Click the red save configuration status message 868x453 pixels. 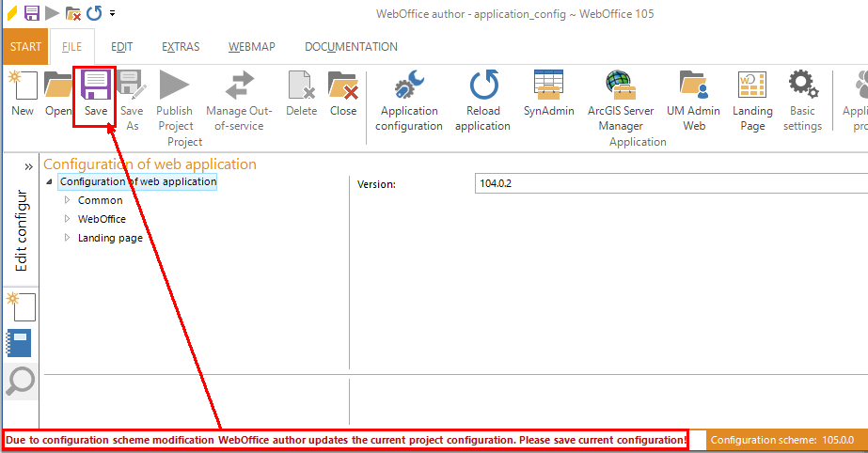point(346,440)
